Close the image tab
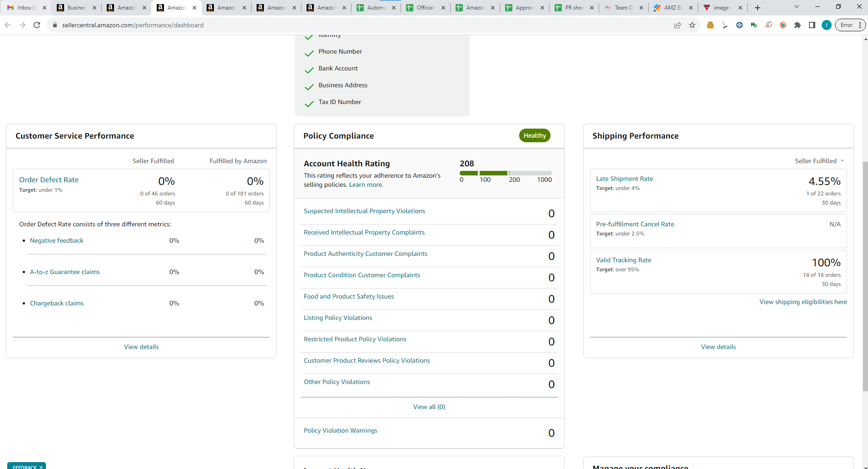 740,8
